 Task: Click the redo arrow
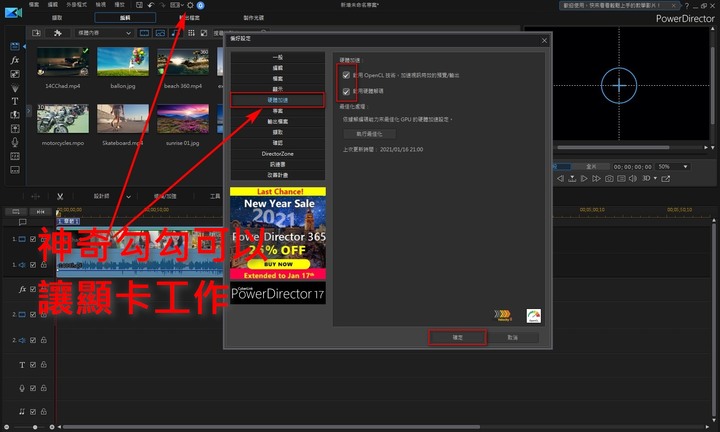pyautogui.click(x=162, y=5)
